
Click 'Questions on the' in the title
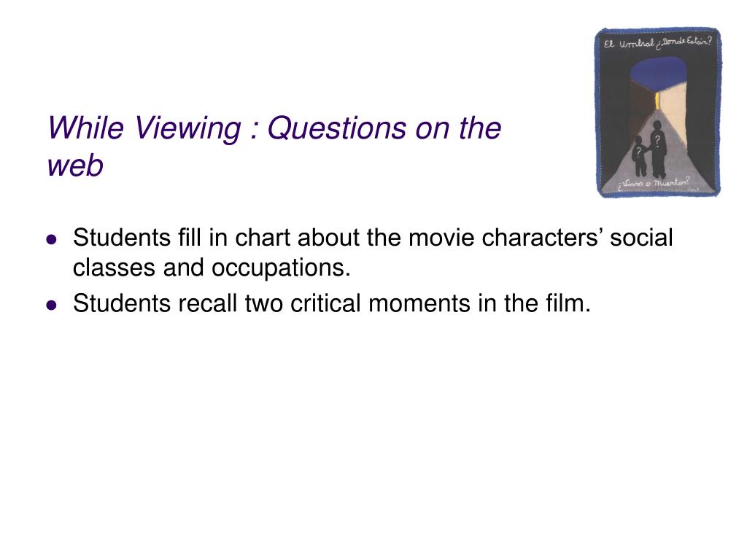click(384, 128)
